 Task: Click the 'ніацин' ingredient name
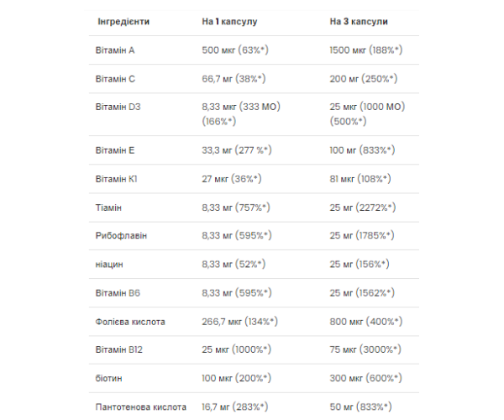[x=111, y=264]
